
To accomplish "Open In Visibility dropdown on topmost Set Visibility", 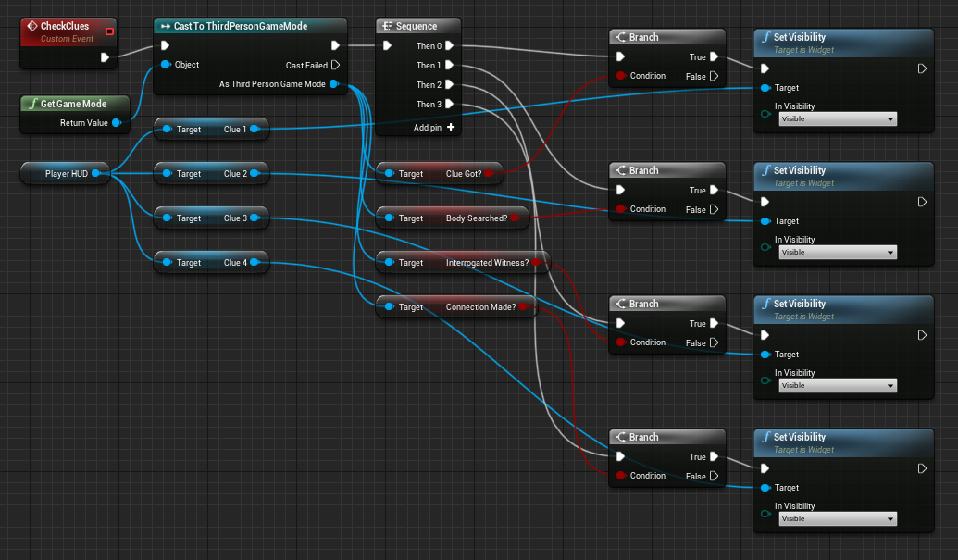I will pyautogui.click(x=838, y=118).
